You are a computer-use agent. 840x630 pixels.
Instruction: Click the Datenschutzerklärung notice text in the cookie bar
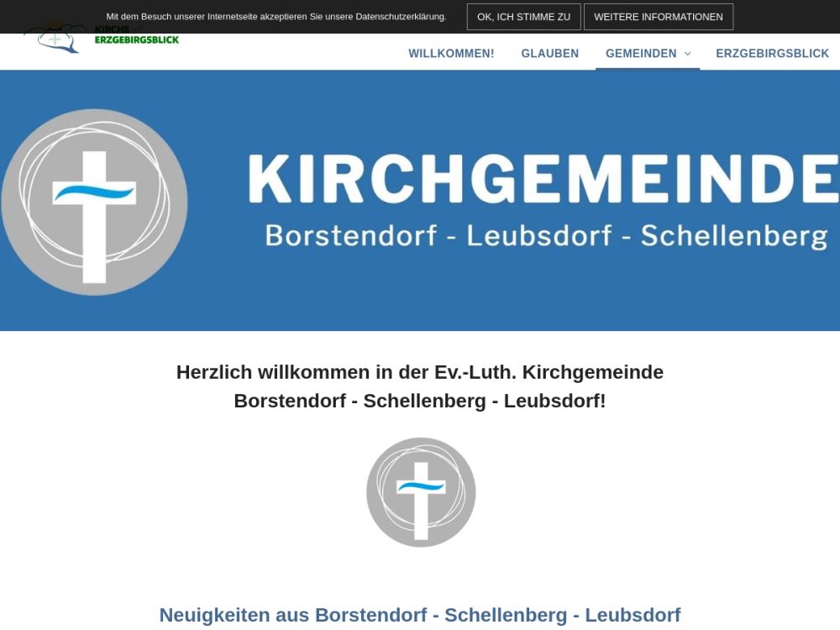(x=276, y=17)
